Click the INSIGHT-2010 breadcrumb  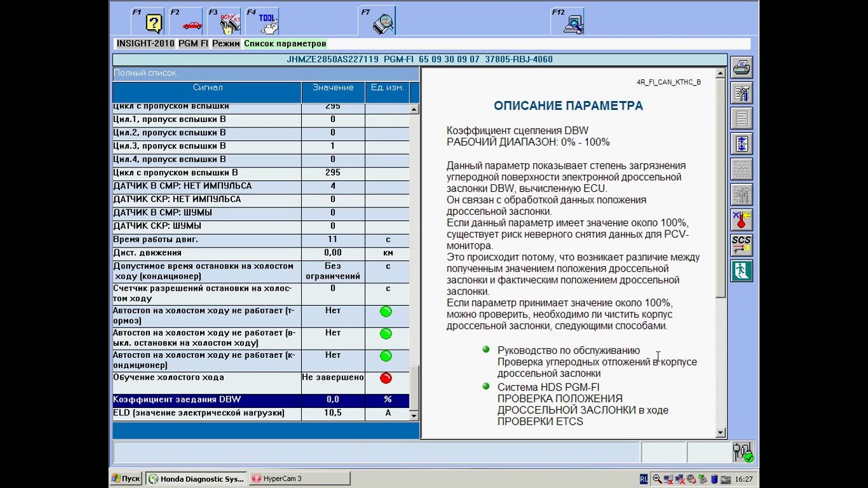(x=145, y=43)
